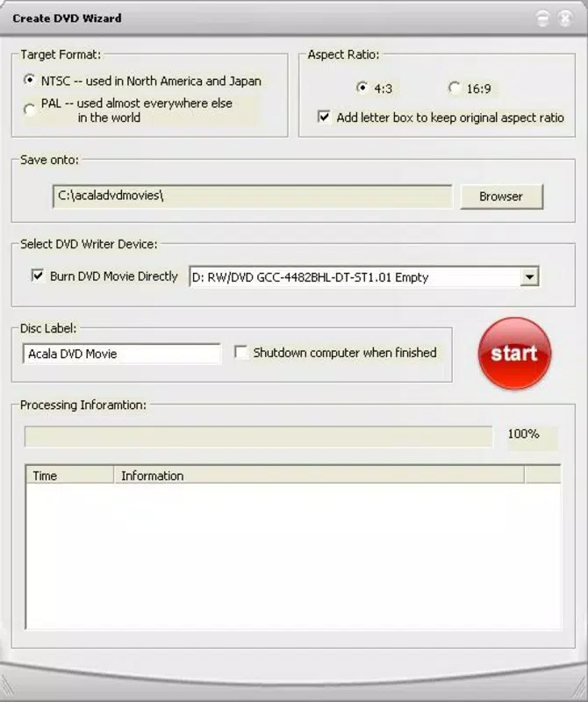Click the Browser button
The width and height of the screenshot is (588, 702).
coord(501,197)
